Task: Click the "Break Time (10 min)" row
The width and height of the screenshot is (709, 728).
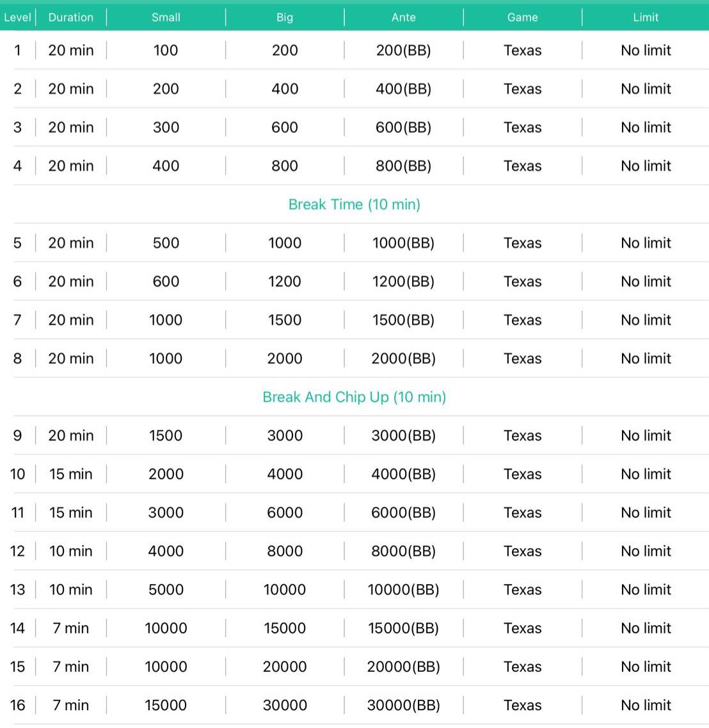Action: coord(354,205)
